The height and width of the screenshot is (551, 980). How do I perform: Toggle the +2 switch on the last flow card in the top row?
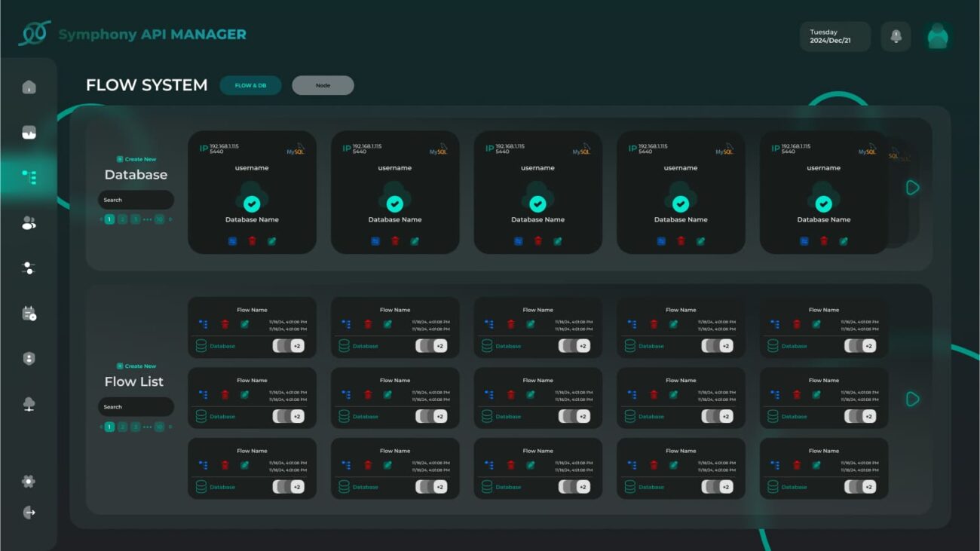pyautogui.click(x=859, y=346)
